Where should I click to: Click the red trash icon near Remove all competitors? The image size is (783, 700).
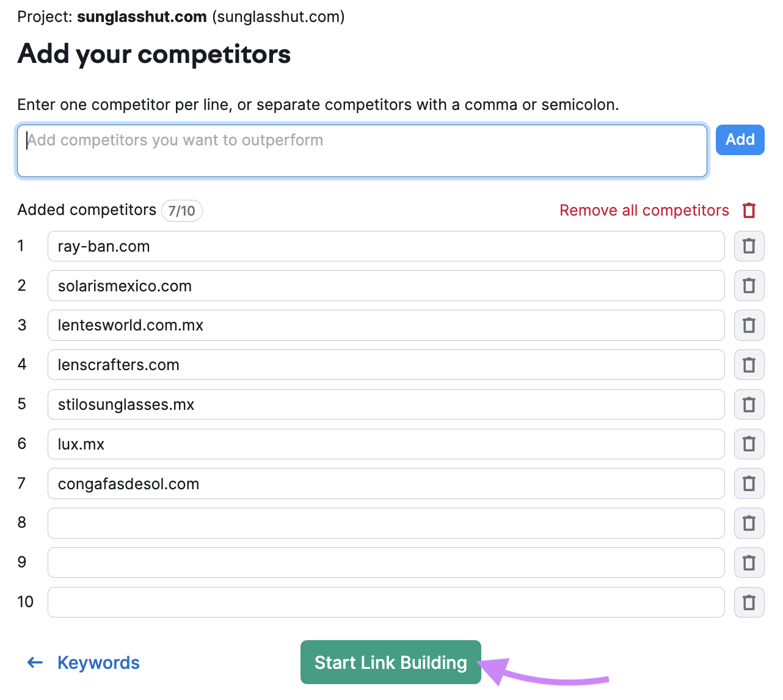tap(749, 210)
